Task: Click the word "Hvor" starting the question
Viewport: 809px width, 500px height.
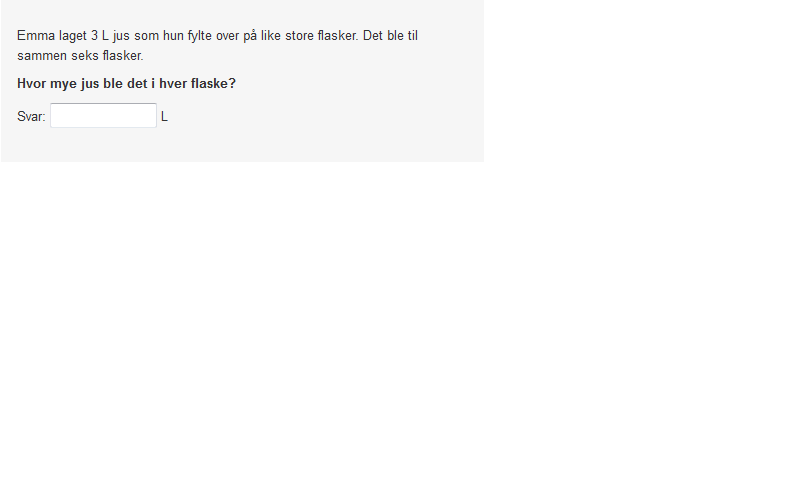Action: [x=31, y=84]
